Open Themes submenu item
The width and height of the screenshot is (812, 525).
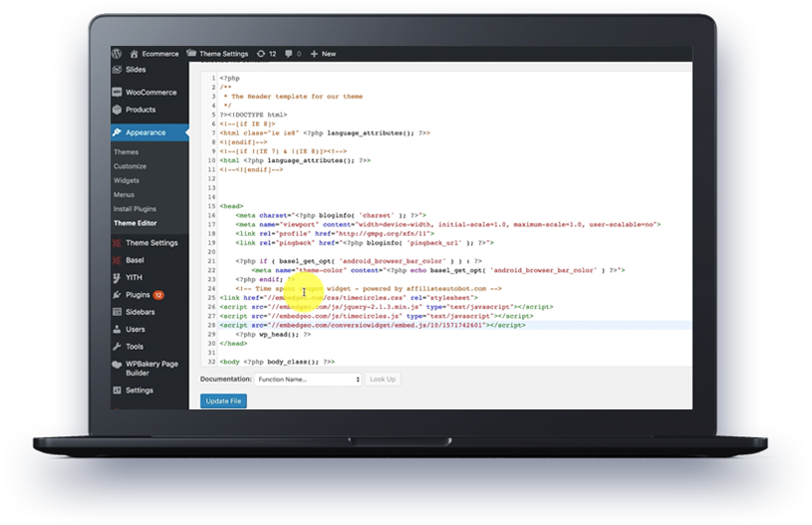click(126, 151)
